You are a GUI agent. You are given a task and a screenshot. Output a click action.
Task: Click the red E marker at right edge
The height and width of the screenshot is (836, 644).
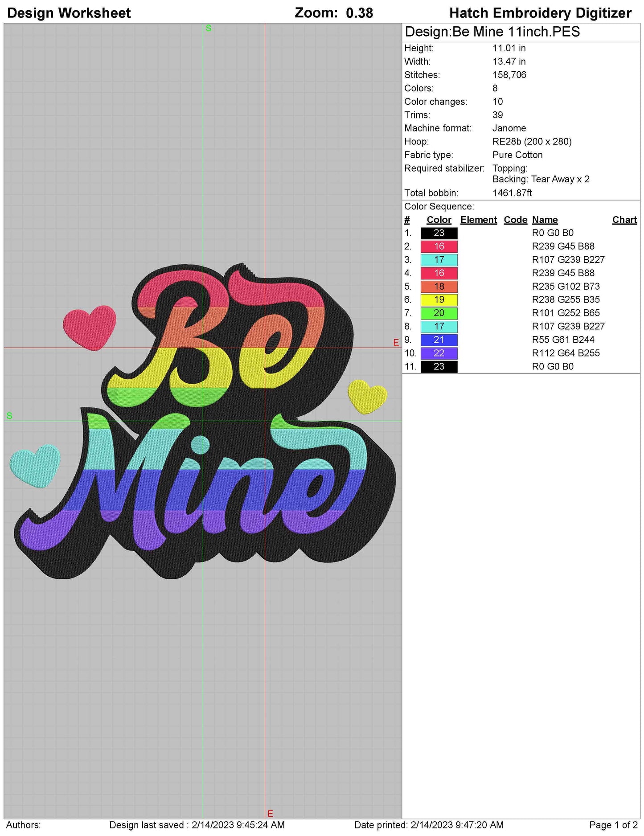point(396,343)
